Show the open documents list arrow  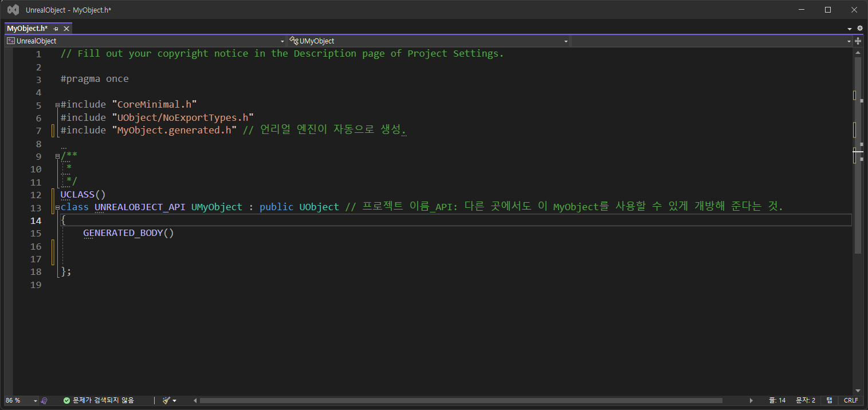[849, 29]
